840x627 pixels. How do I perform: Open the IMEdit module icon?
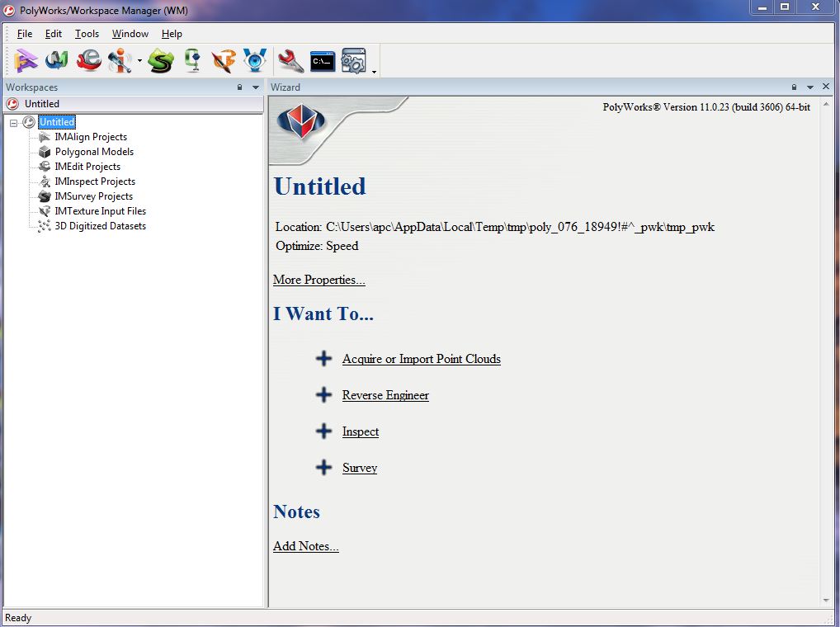click(x=89, y=60)
